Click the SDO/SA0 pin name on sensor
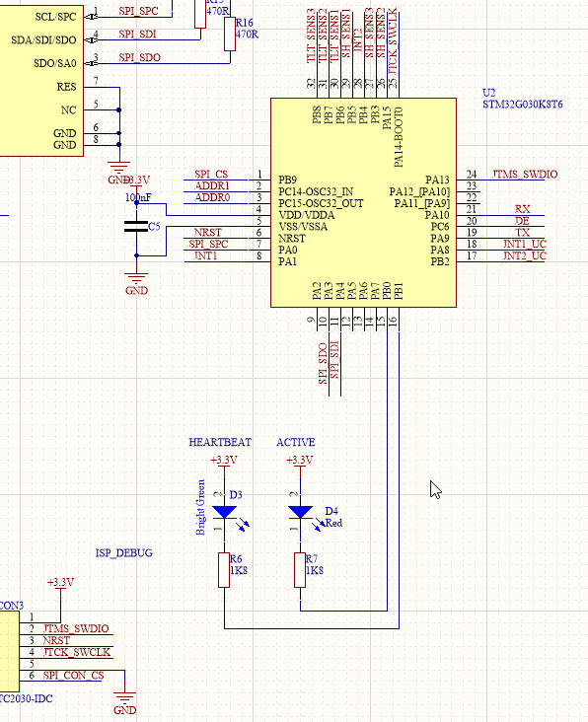Screen dimensions: 588x722 55,63
